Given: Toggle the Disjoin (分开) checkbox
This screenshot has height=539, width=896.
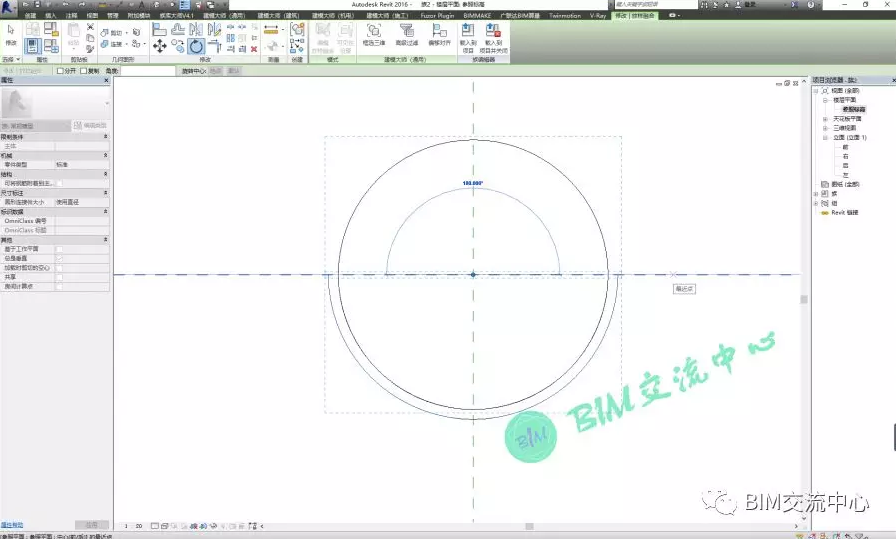Looking at the screenshot, I should pos(61,71).
